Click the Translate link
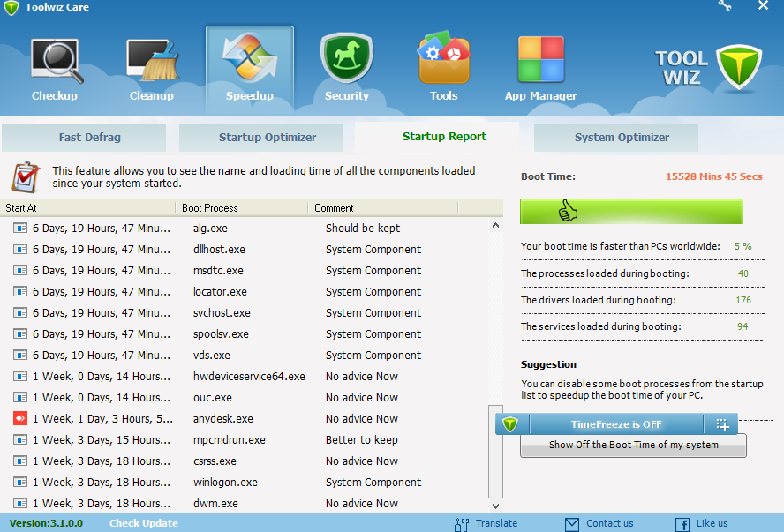Viewport: 784px width, 532px height. point(496,523)
